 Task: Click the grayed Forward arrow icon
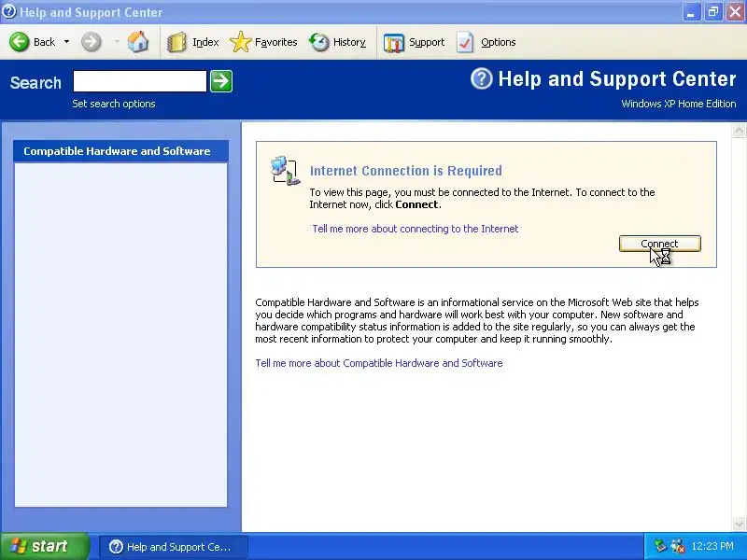pyautogui.click(x=91, y=42)
